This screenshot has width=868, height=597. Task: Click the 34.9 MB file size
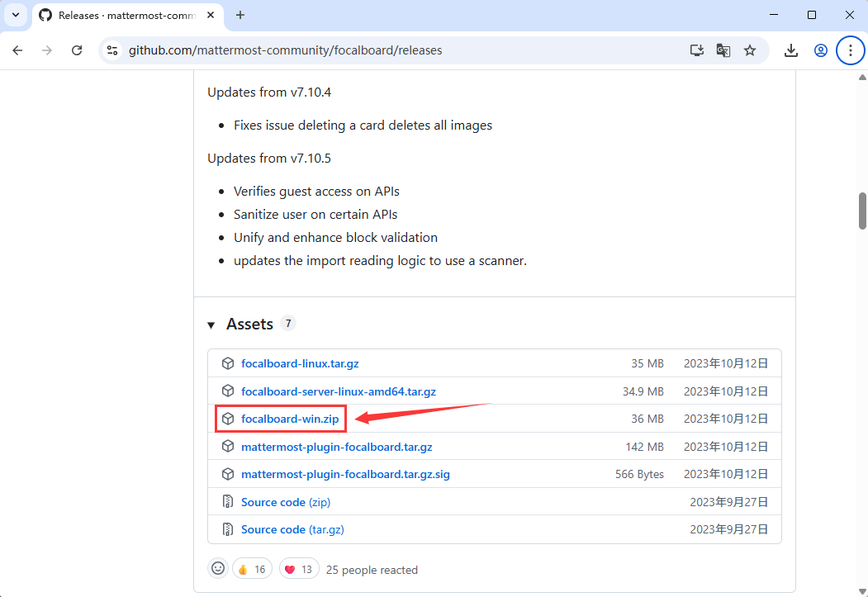click(643, 391)
